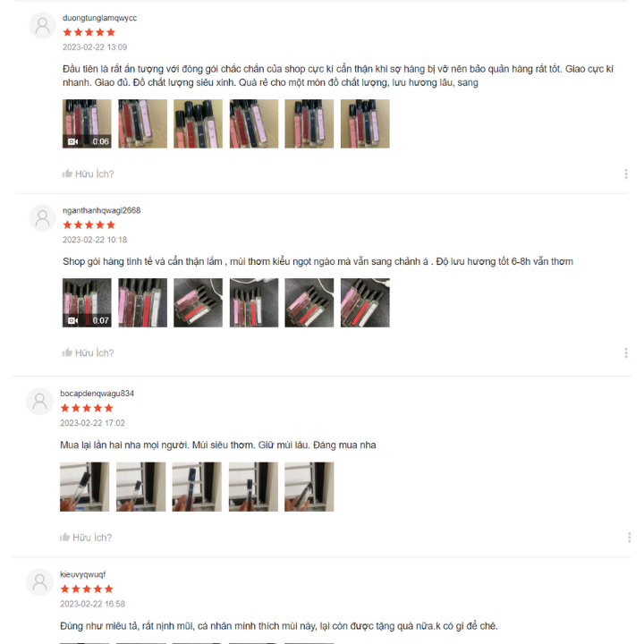Viewport: 644px width, 644px height.
Task: Open the username link kieuvyqwuqf
Action: click(82, 574)
